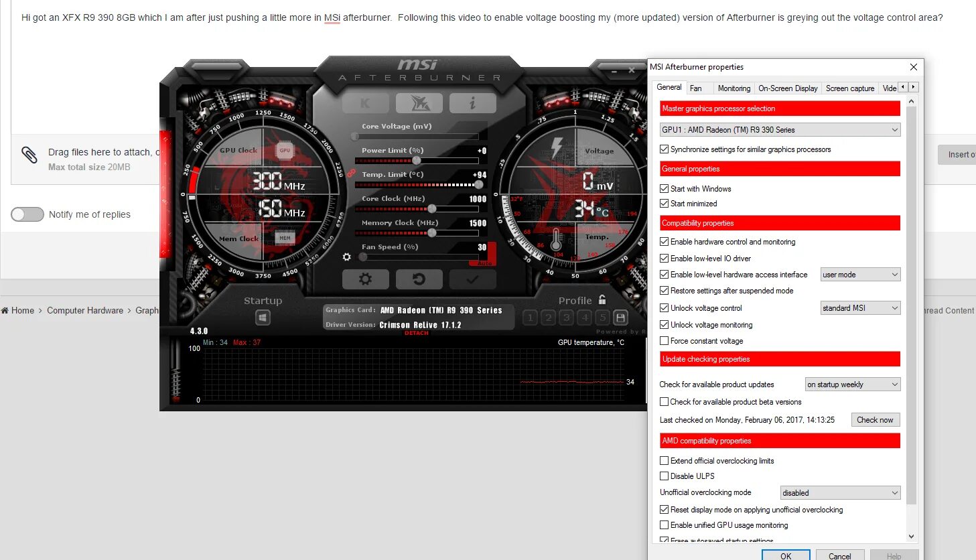Select profile slot 1
This screenshot has width=976, height=560.
530,318
